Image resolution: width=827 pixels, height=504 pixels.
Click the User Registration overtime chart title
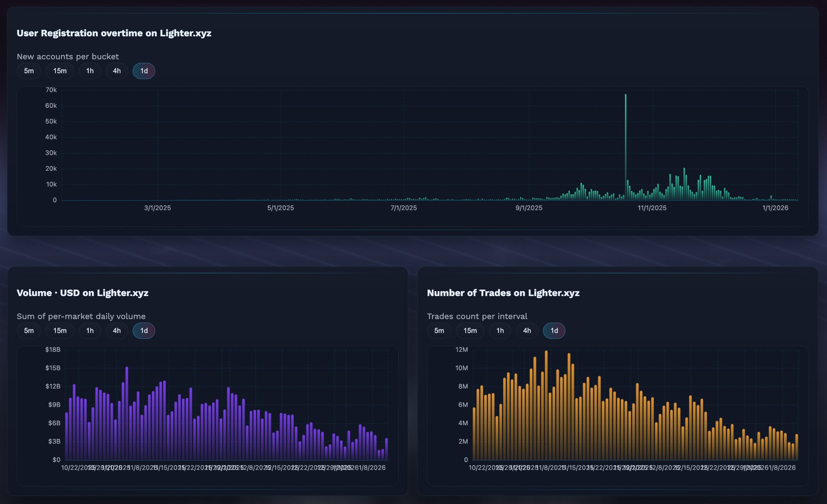pyautogui.click(x=113, y=34)
